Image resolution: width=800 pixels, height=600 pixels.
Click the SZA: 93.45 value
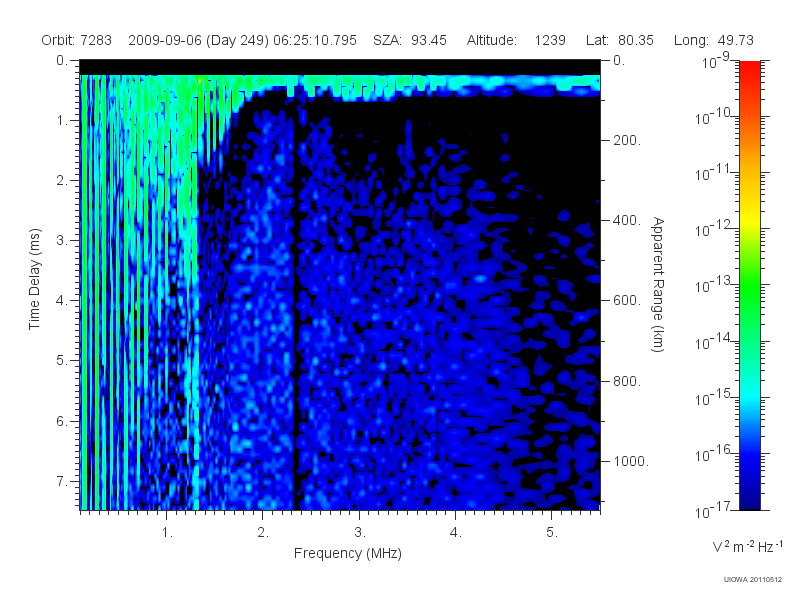pos(410,40)
